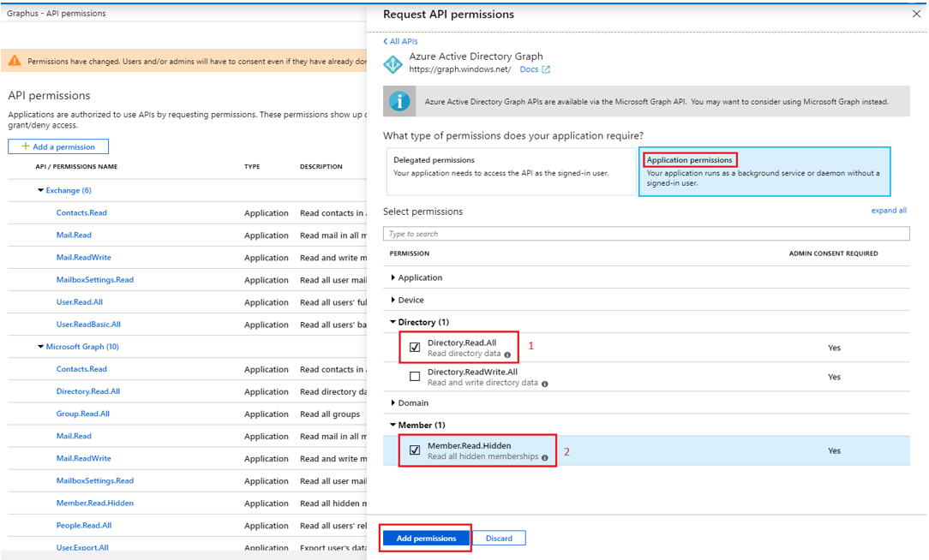
Task: Open Contacts.Read under Microsoft Graph
Action: 81,369
